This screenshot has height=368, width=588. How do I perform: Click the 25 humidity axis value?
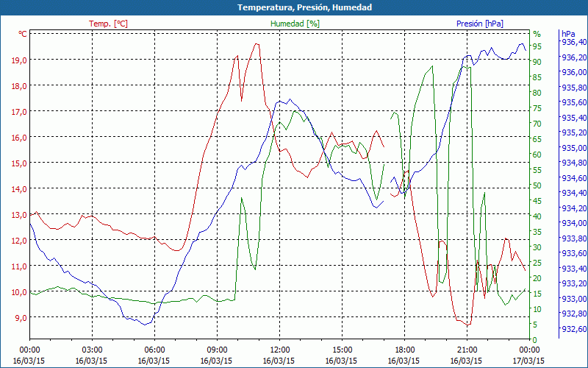point(537,263)
